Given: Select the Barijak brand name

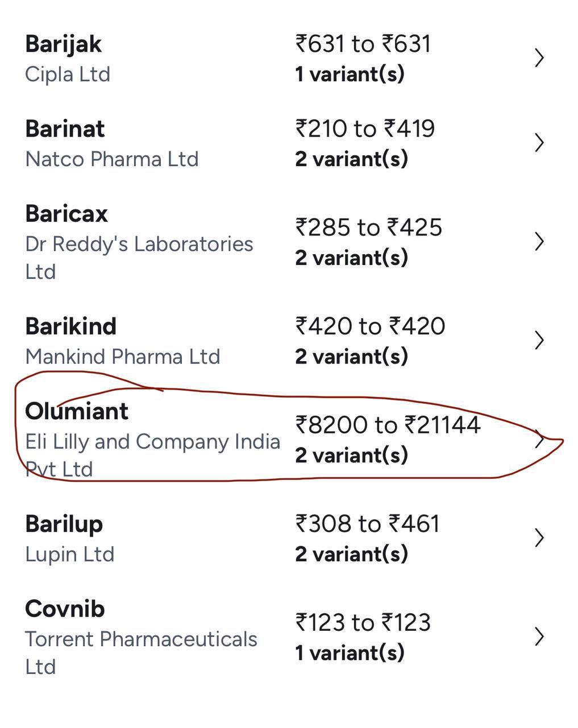Looking at the screenshot, I should click(63, 44).
